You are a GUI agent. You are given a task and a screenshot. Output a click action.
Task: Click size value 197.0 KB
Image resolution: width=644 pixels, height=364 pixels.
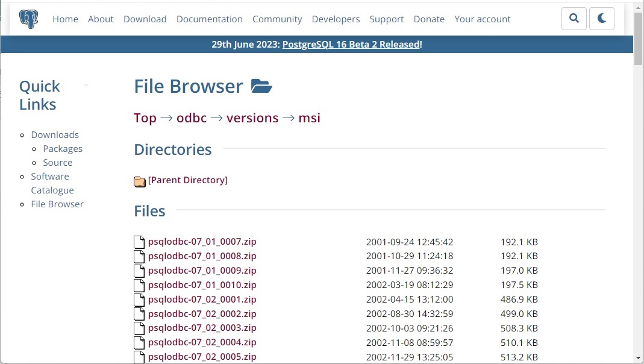pos(519,271)
